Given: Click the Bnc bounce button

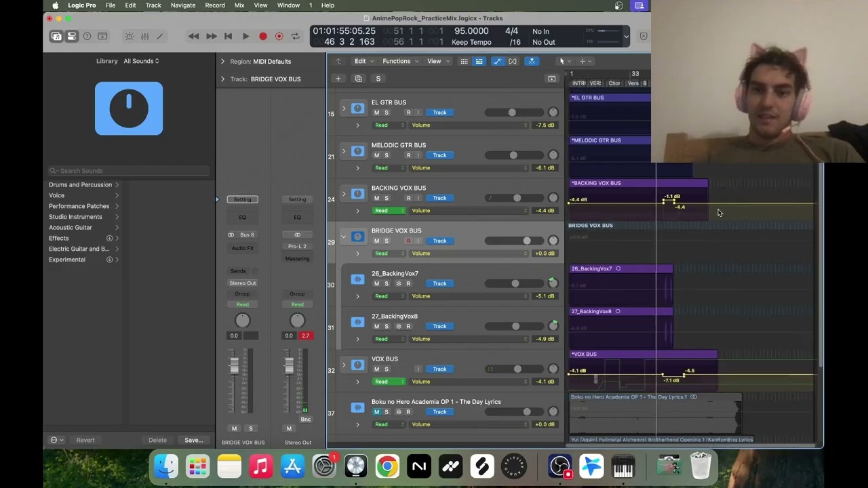Looking at the screenshot, I should click(x=306, y=420).
